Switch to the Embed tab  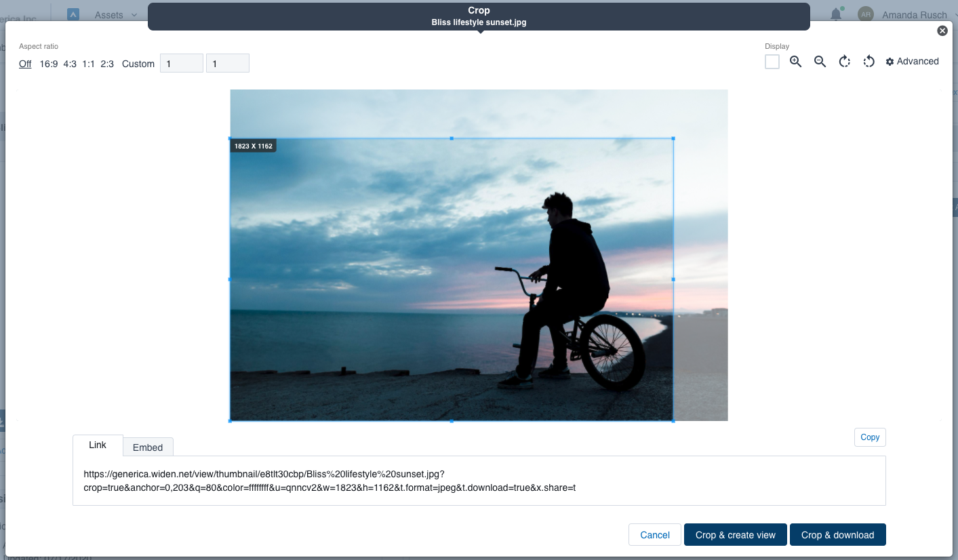tap(147, 447)
